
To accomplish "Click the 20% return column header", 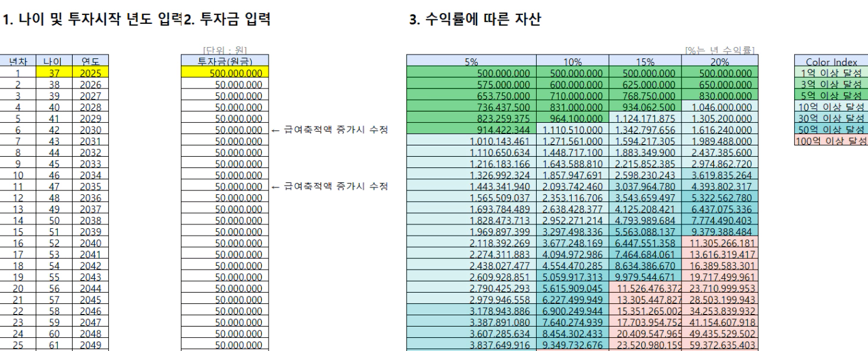I will 719,61.
